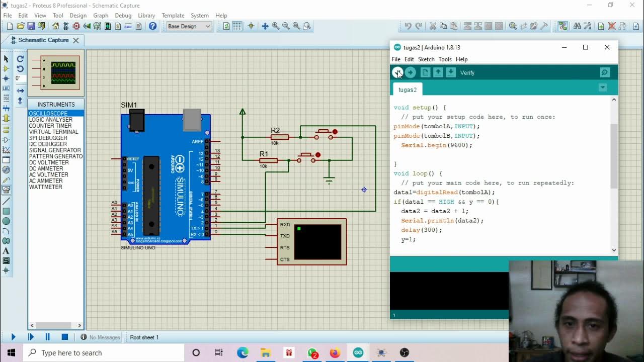The width and height of the screenshot is (644, 362).
Task: Select the 2D Graphics Circle tool
Action: click(x=6, y=221)
